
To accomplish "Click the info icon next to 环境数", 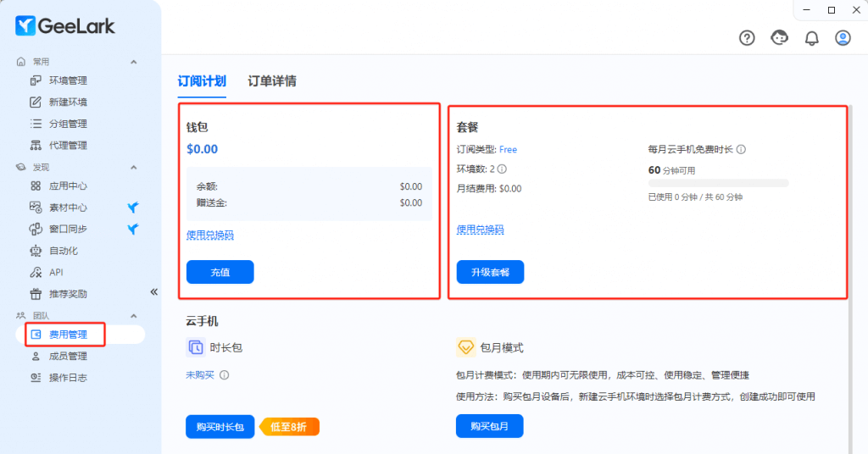I will pyautogui.click(x=502, y=169).
